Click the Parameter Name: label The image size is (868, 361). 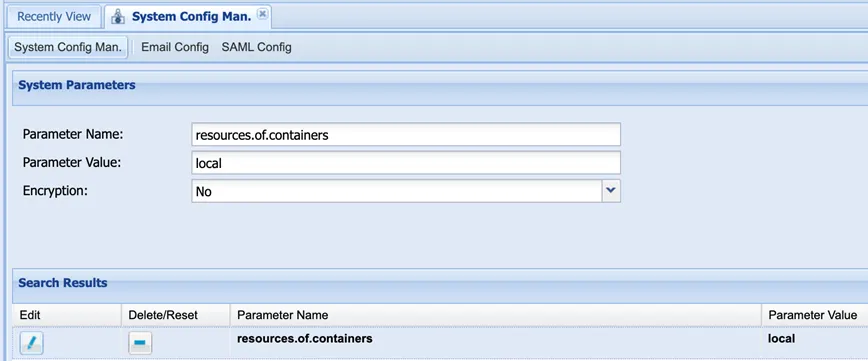click(x=73, y=134)
